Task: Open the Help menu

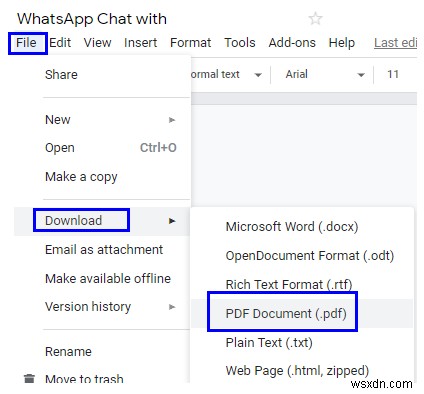Action: pyautogui.click(x=342, y=43)
